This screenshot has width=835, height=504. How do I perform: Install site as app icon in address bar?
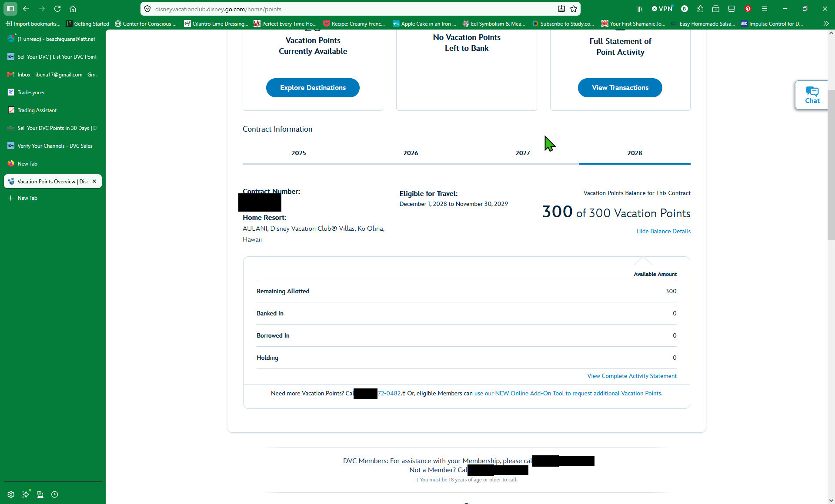(x=561, y=9)
